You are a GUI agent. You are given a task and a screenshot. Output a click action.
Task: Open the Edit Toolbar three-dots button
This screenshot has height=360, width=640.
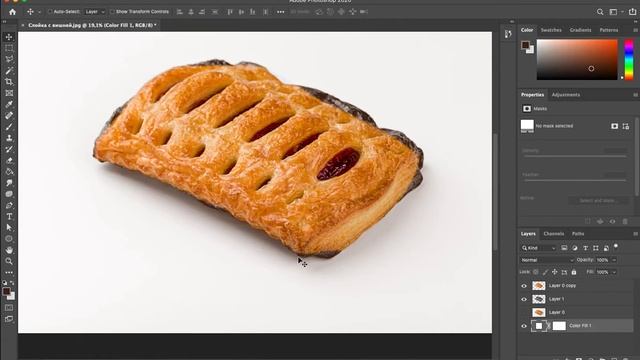coord(9,272)
